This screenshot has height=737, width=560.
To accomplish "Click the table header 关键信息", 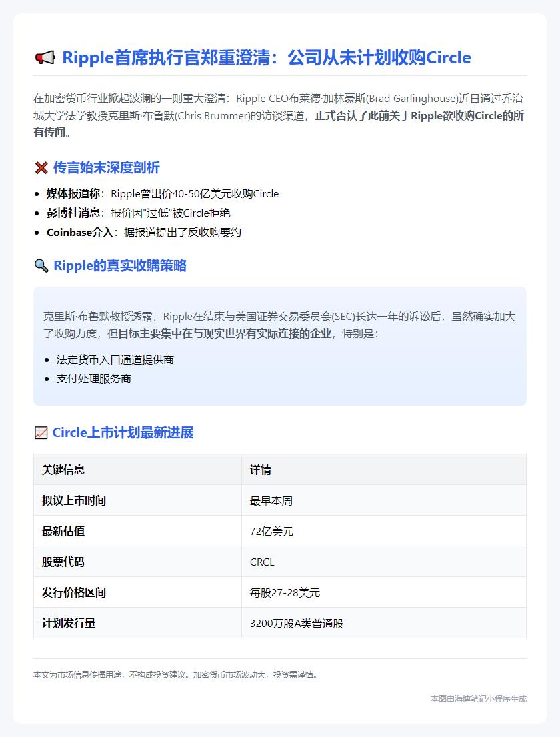I will coord(138,470).
